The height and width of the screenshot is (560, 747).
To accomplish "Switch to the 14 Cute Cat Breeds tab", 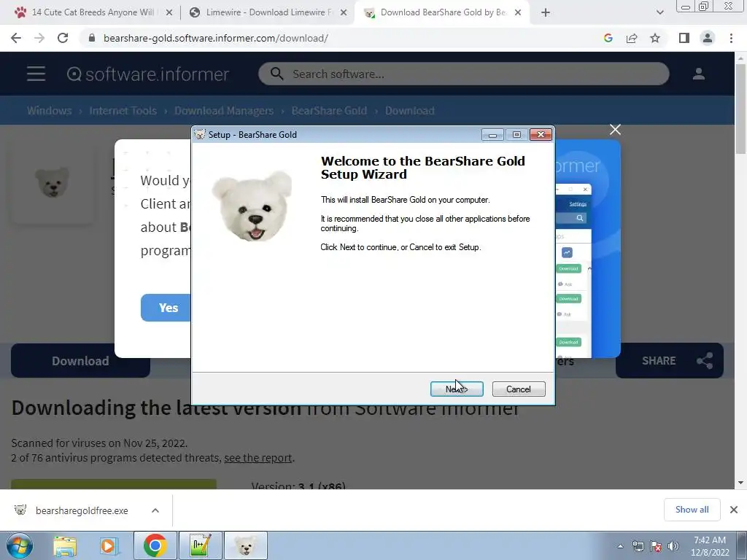I will [93, 12].
